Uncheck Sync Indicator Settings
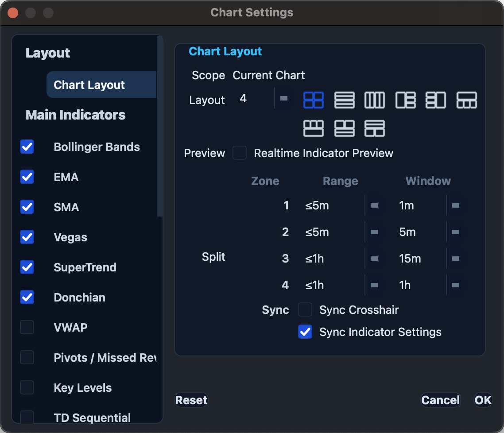The image size is (504, 433). coord(305,332)
